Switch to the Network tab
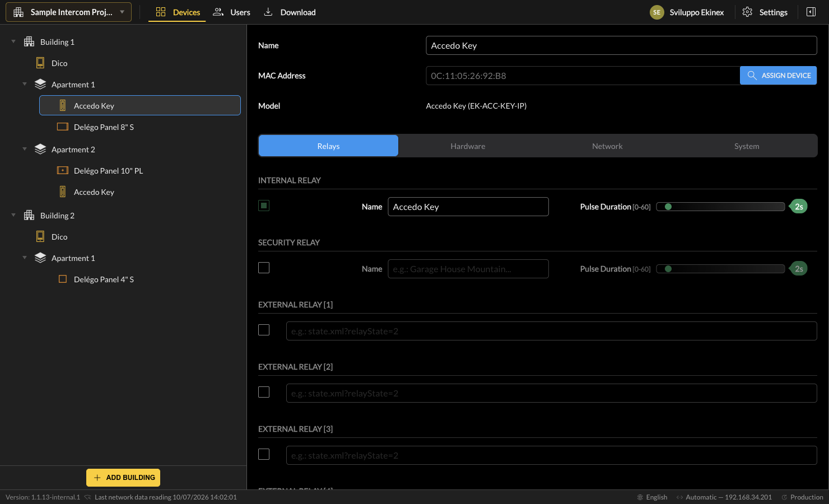Image resolution: width=829 pixels, height=504 pixels. pyautogui.click(x=607, y=146)
